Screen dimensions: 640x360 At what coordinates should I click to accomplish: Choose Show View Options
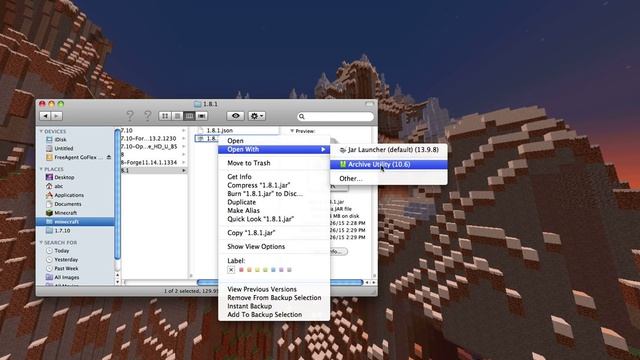coord(274,247)
